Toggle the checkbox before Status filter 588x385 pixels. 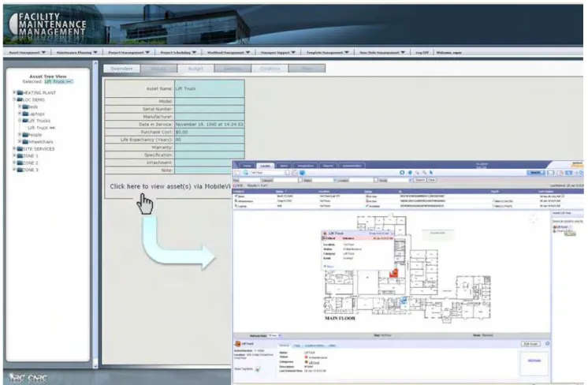tap(300, 180)
